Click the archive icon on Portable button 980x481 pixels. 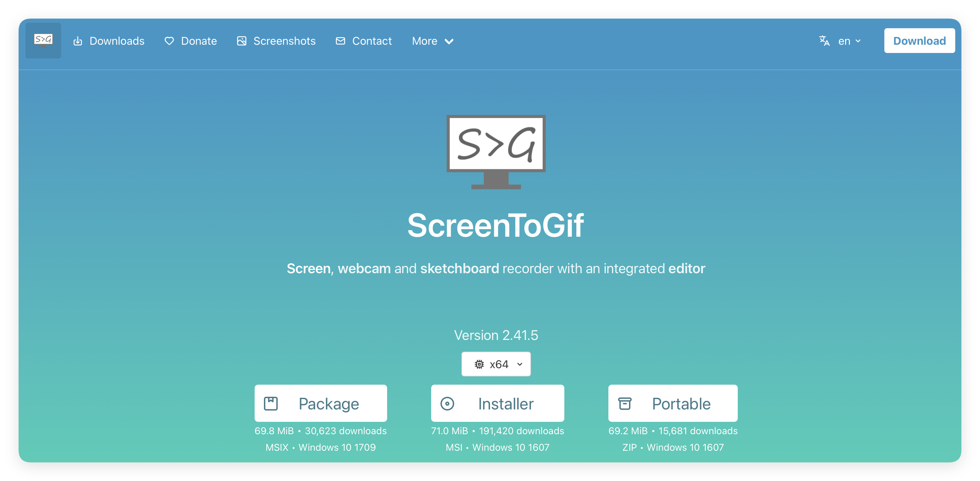click(x=625, y=403)
